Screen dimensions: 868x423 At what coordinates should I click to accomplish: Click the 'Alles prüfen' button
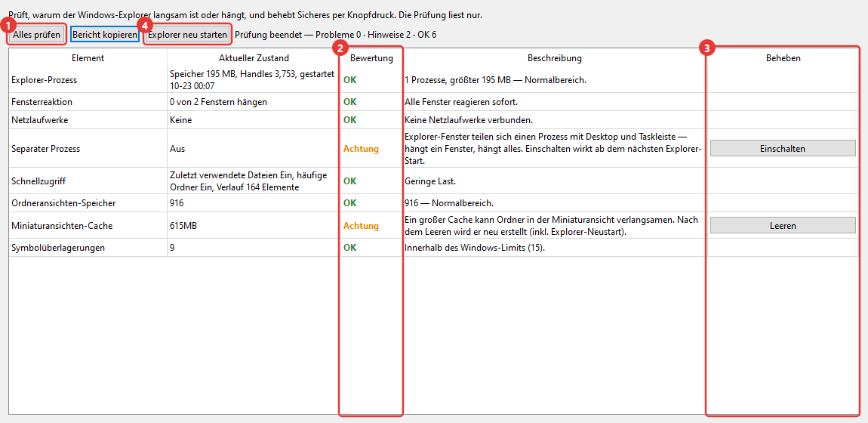coord(36,34)
